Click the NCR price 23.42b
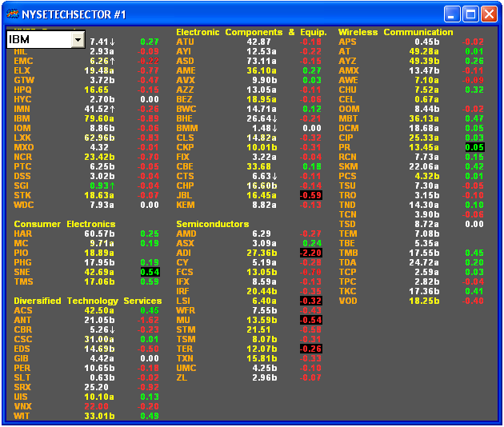504x427 pixels. [x=99, y=157]
